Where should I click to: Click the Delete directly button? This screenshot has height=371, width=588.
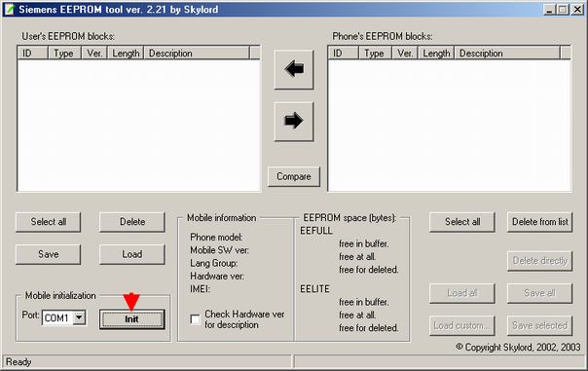(x=540, y=261)
